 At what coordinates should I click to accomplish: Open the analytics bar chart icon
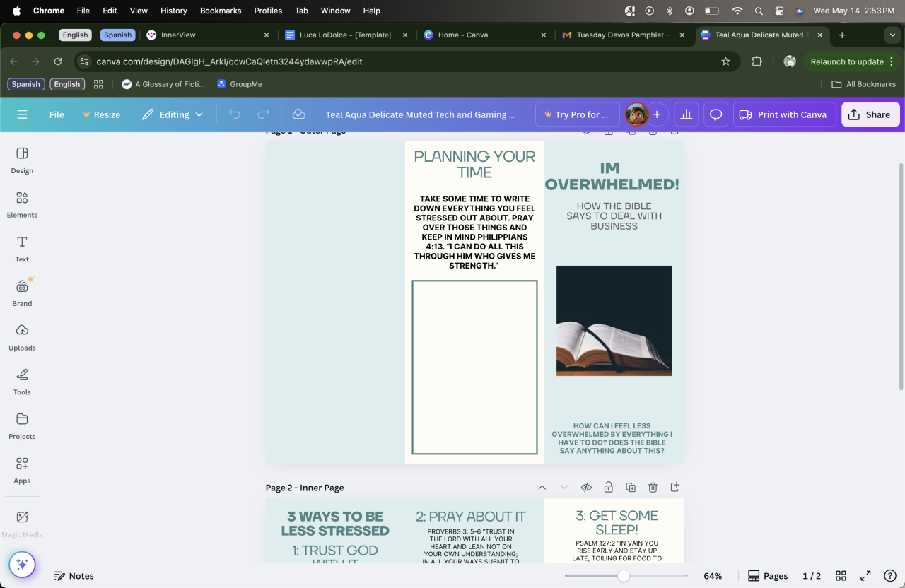[686, 114]
